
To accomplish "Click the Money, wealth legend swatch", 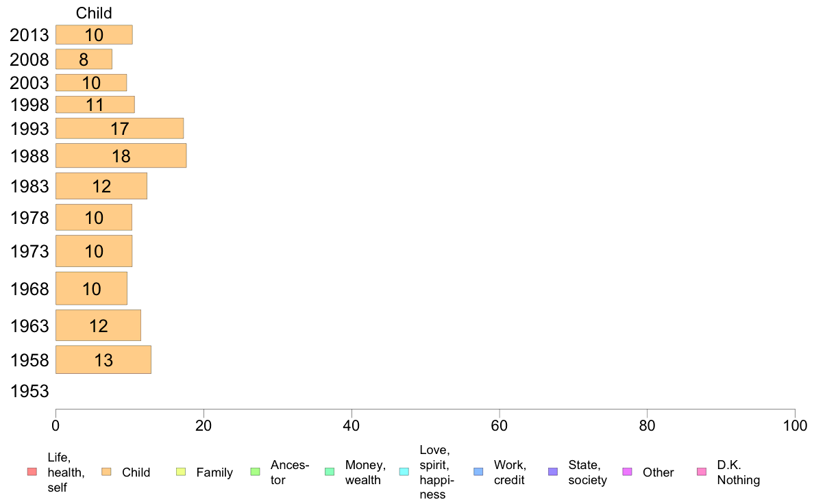I will coord(330,472).
